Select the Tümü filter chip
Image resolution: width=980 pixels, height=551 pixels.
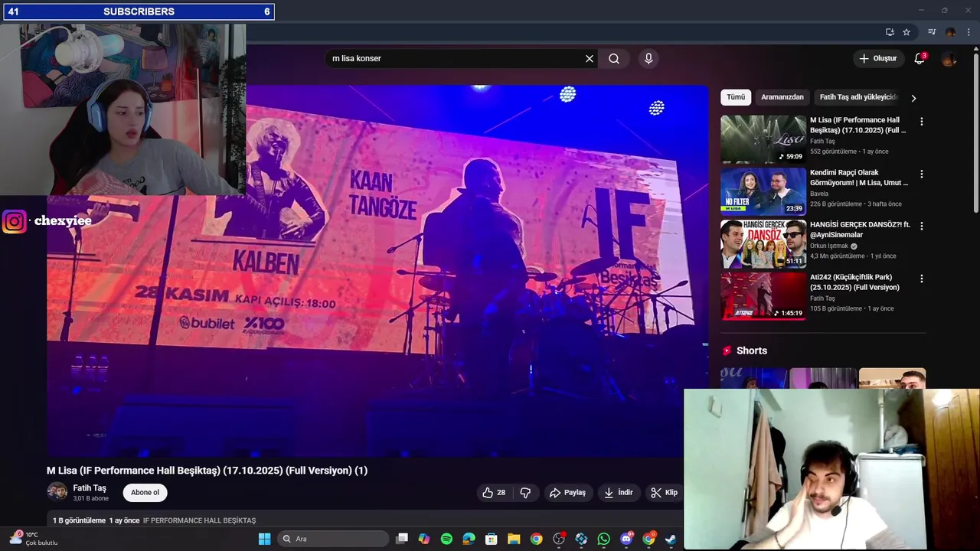[736, 97]
